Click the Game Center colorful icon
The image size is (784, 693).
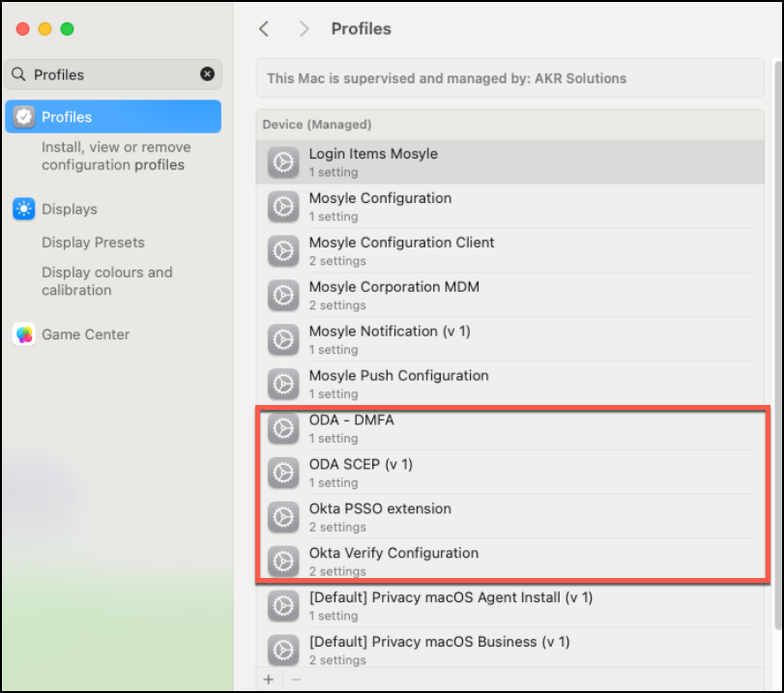click(x=24, y=334)
